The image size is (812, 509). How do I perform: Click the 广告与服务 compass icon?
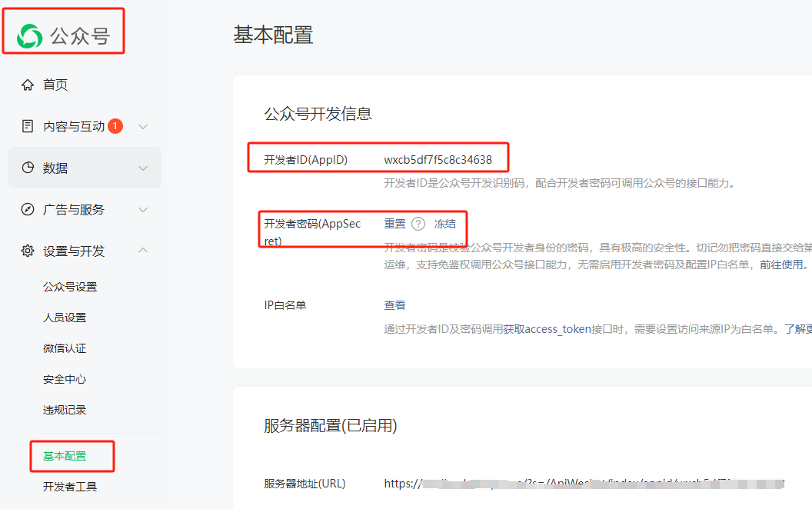(28, 209)
